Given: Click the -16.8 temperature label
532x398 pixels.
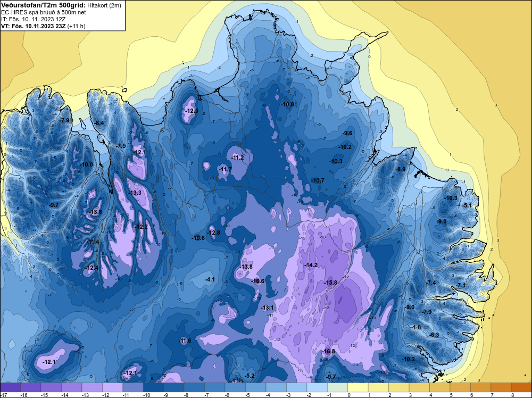Looking at the screenshot, I should point(328,352).
